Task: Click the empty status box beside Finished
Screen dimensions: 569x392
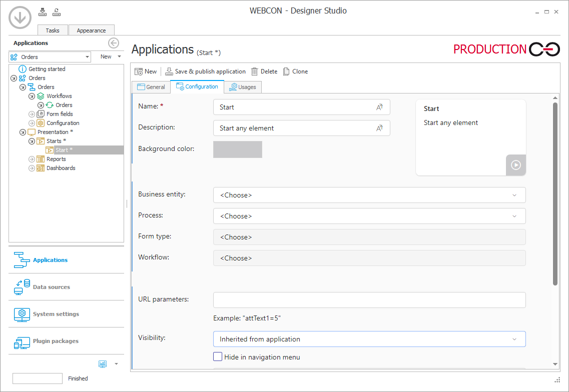Action: [38, 378]
